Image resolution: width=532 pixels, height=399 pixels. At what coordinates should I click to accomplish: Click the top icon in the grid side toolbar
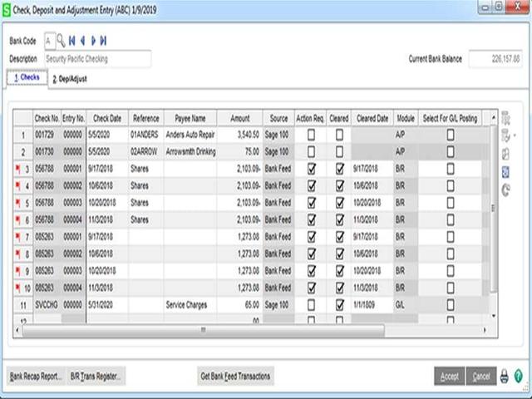click(x=505, y=118)
